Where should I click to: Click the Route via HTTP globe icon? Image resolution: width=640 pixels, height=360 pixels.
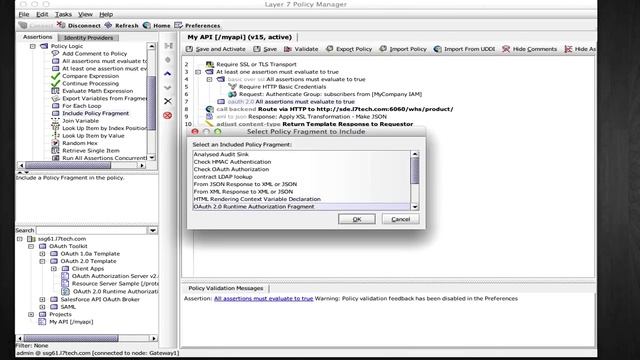209,109
